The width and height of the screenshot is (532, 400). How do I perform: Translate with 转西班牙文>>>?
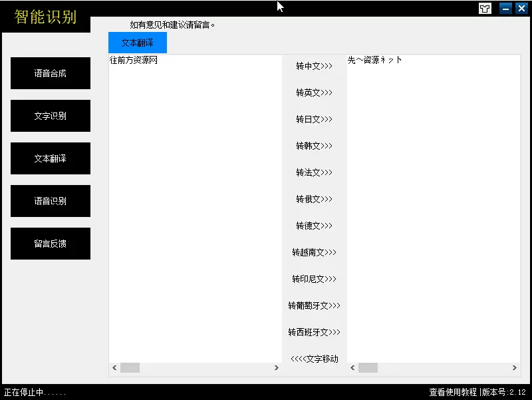314,332
